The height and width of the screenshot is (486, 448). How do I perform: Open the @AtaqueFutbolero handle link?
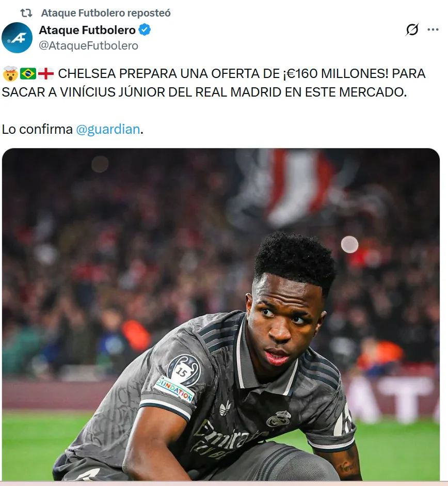pyautogui.click(x=89, y=45)
